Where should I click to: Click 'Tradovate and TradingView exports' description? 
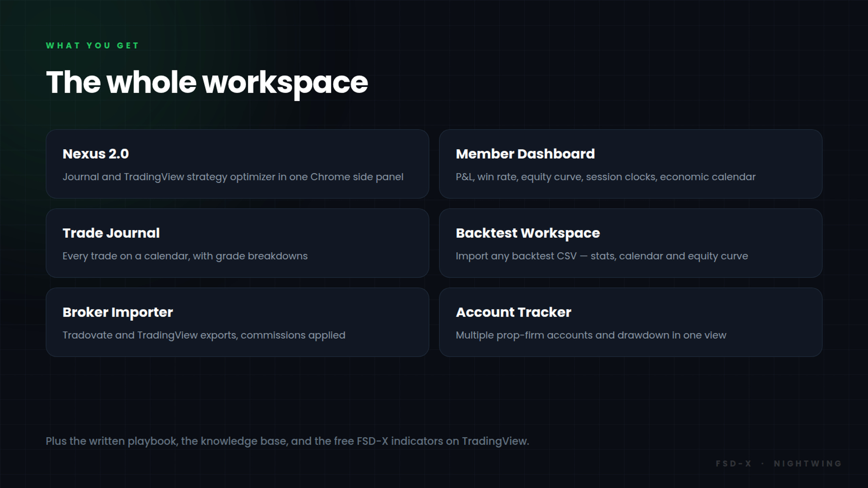tap(204, 335)
